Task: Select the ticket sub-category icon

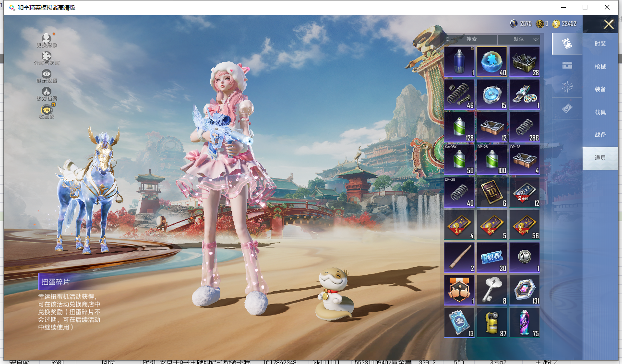Action: [x=567, y=109]
